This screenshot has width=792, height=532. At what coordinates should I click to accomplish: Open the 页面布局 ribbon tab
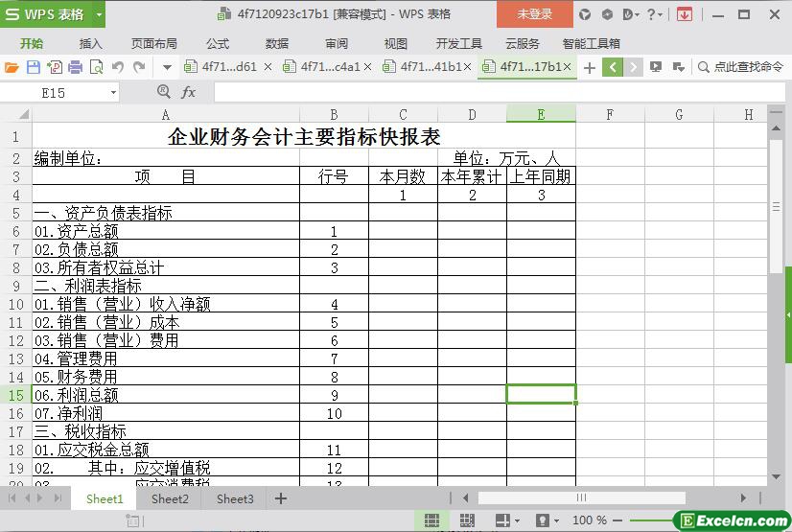pyautogui.click(x=154, y=44)
